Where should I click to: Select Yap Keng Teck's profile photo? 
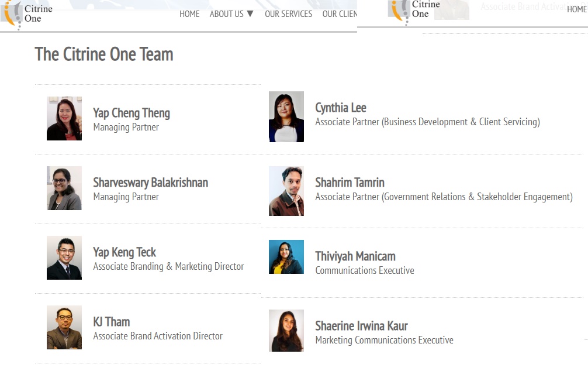pos(64,258)
